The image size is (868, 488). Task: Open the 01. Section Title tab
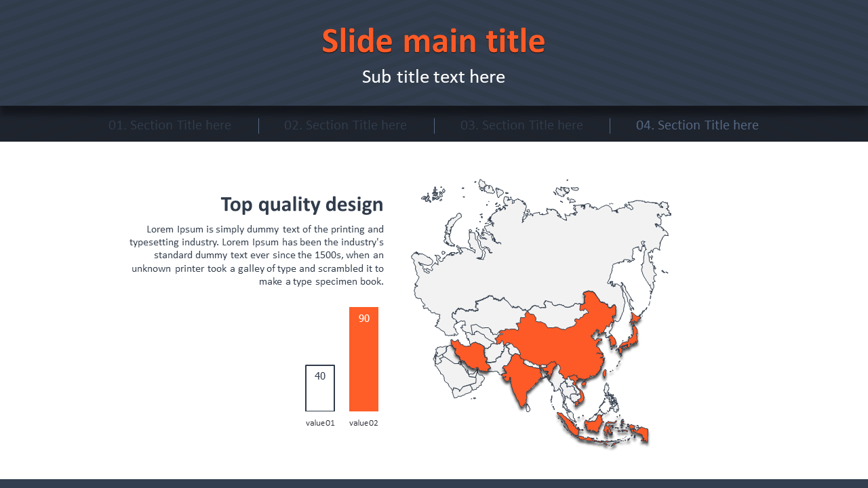(170, 125)
